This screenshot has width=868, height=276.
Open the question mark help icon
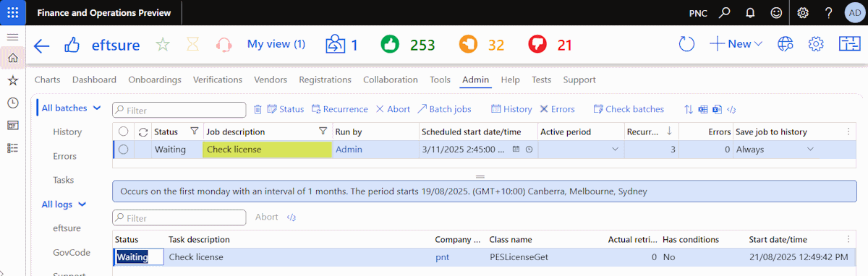tap(828, 13)
